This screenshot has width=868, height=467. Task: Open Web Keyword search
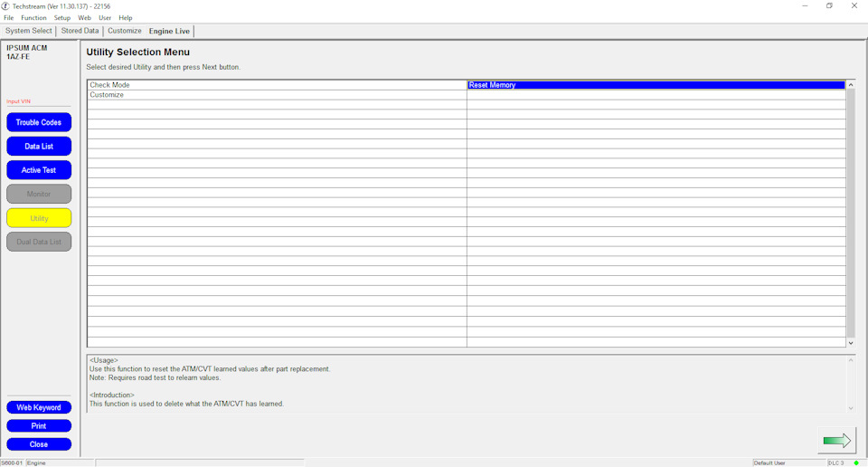point(39,407)
